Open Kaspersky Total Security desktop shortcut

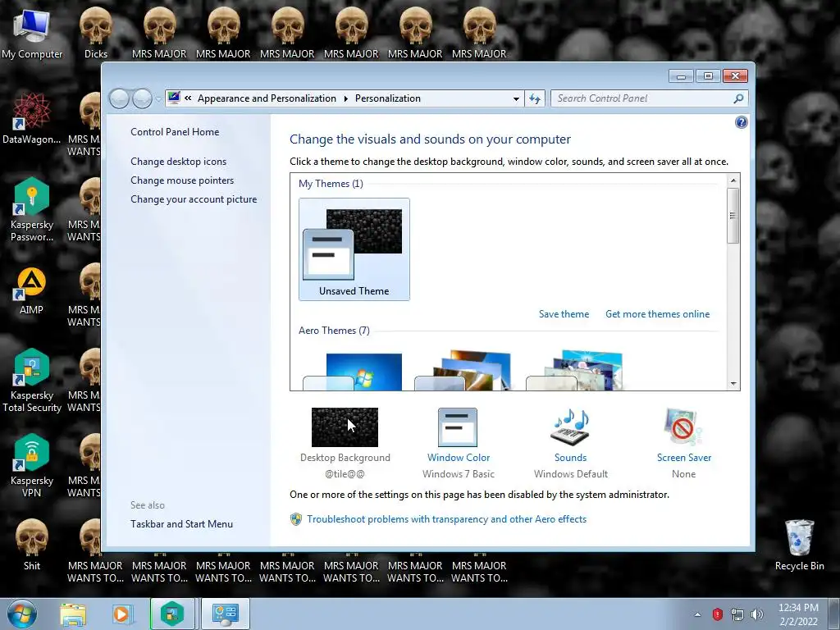[32, 381]
